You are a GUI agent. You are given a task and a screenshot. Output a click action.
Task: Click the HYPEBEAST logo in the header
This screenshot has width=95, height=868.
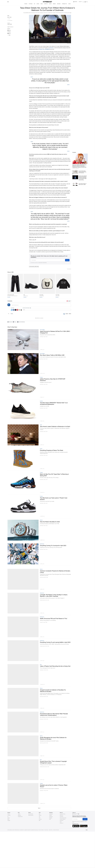pyautogui.click(x=47, y=2)
